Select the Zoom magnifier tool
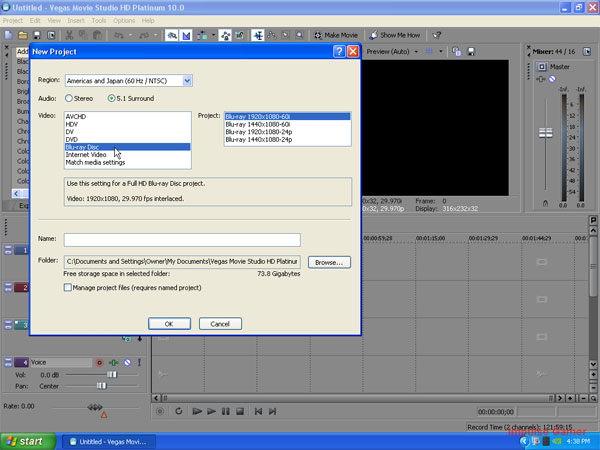 [x=300, y=36]
